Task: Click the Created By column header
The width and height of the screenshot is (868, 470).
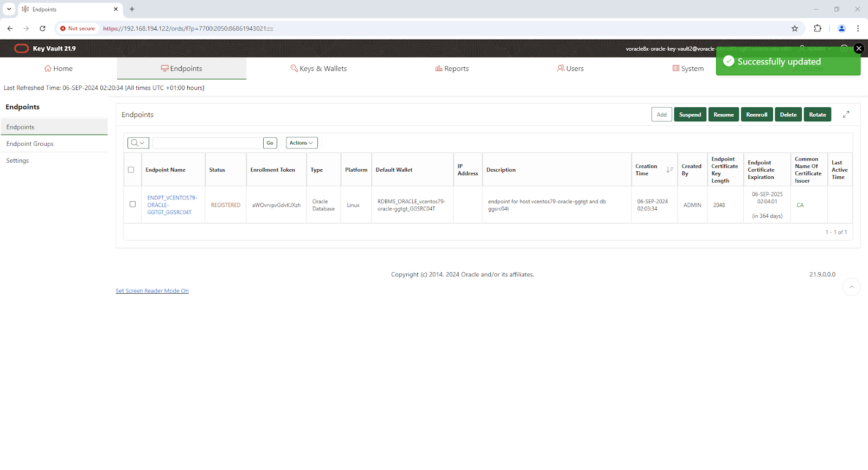Action: tap(692, 170)
